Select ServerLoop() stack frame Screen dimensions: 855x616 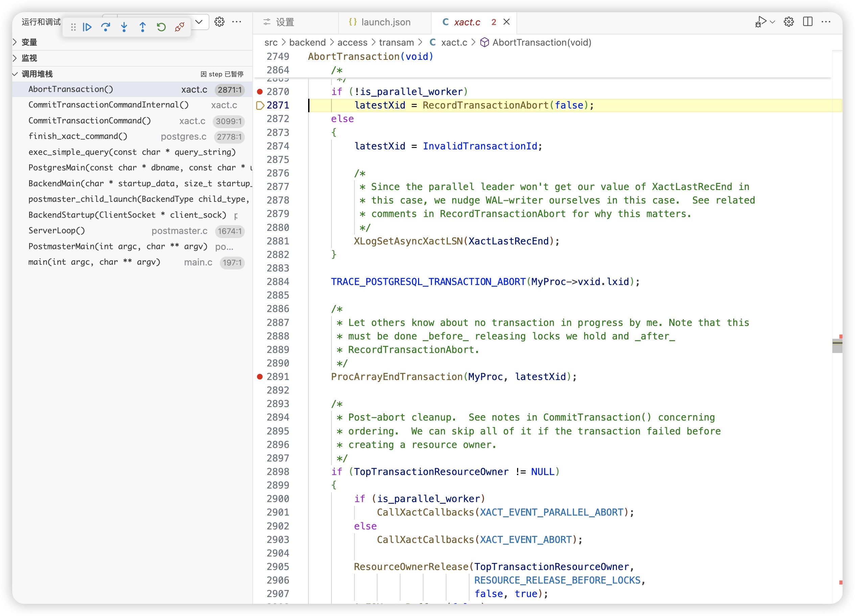click(56, 231)
